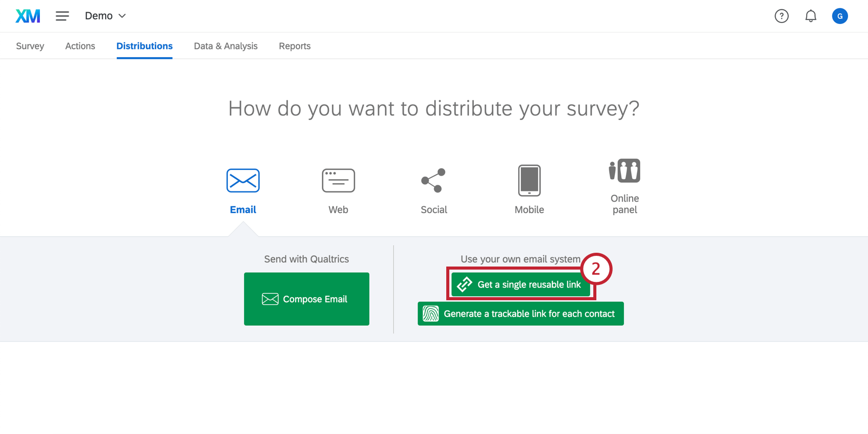Image resolution: width=868 pixels, height=434 pixels.
Task: Expand the Demo project dropdown
Action: [x=105, y=16]
